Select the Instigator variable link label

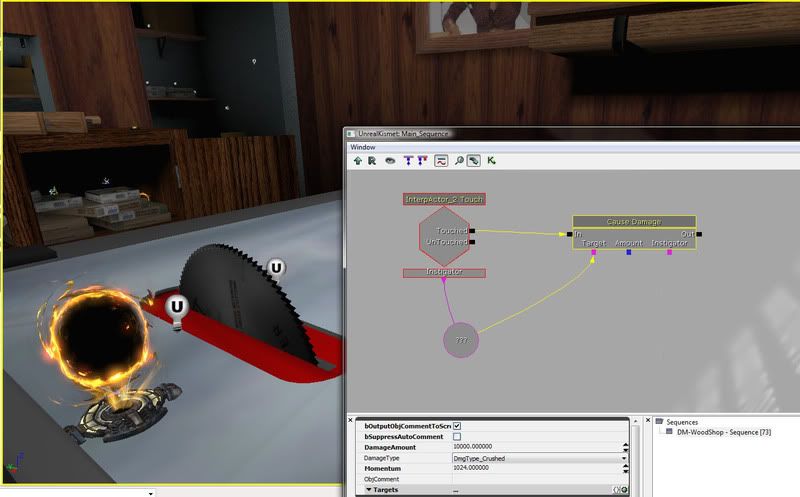[444, 272]
